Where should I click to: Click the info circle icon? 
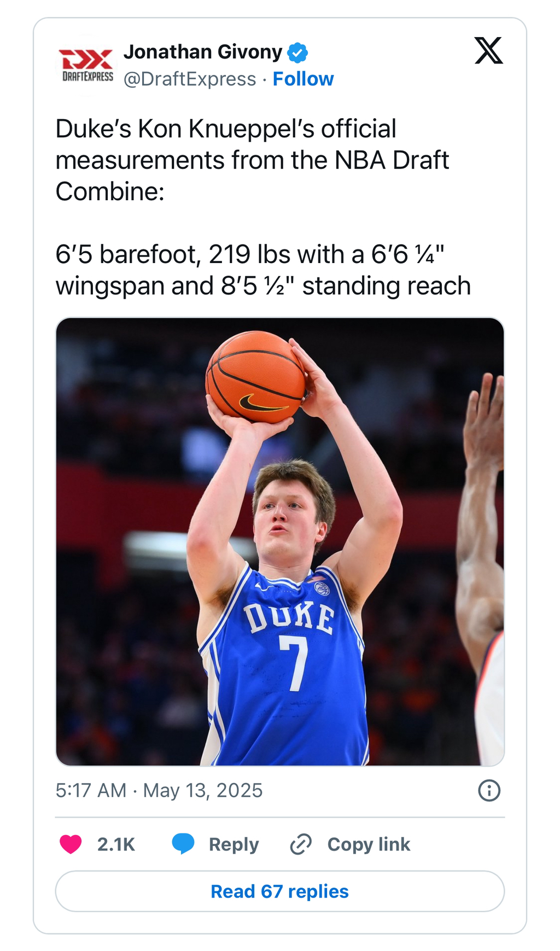(489, 791)
